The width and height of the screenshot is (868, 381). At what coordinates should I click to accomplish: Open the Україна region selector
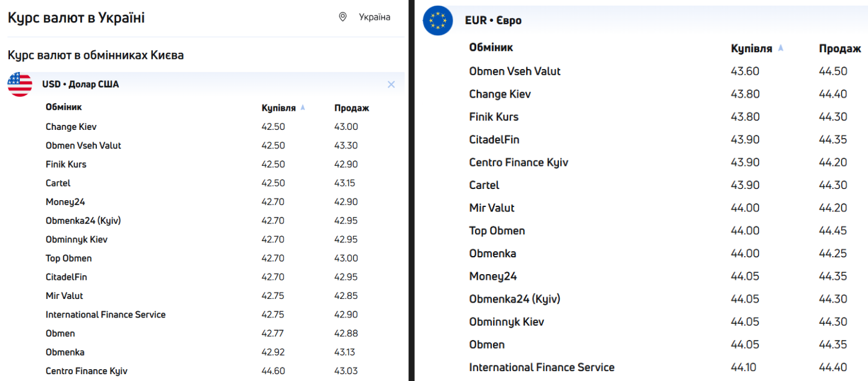[x=374, y=17]
